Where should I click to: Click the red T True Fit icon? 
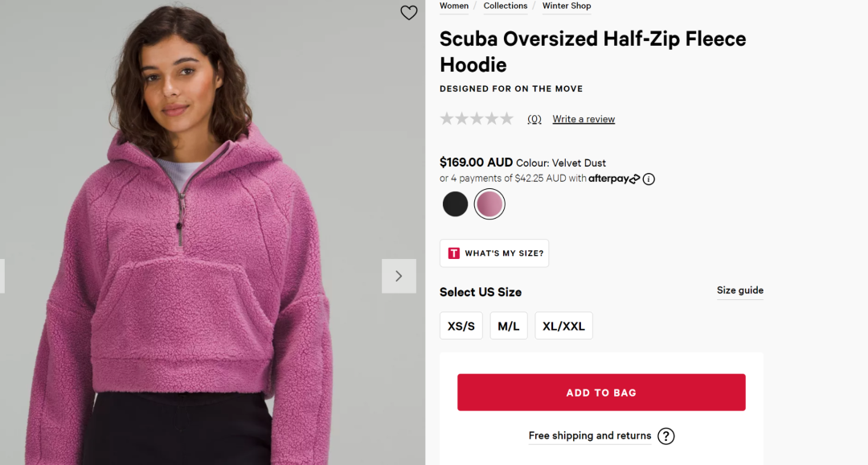454,253
